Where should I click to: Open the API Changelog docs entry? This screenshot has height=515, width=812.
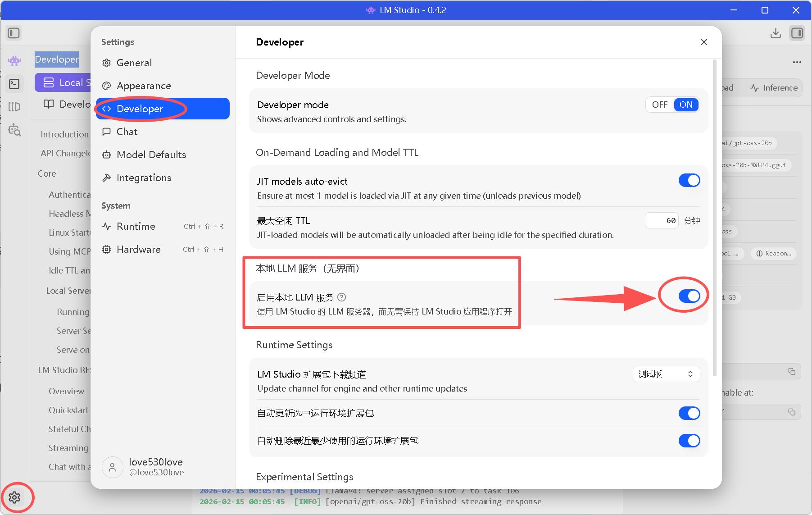tap(65, 153)
